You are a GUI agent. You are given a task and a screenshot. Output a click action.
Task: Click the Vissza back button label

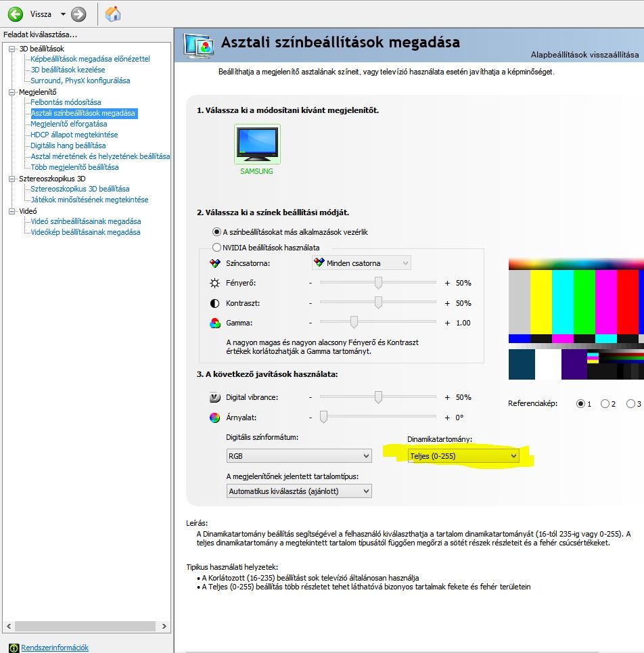tap(41, 14)
